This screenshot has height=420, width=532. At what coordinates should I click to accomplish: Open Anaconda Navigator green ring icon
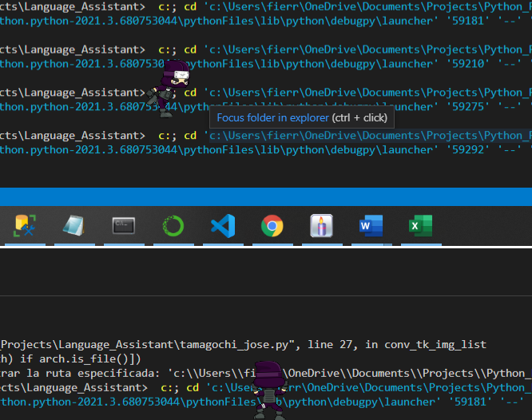pos(173,226)
